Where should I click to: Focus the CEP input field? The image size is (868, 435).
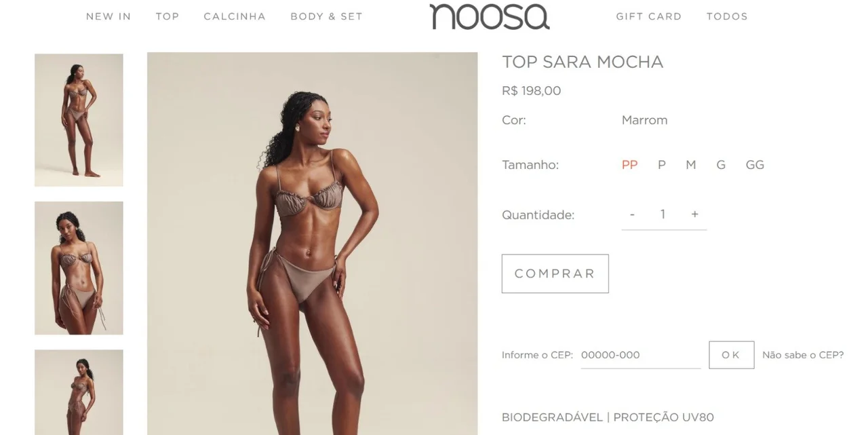[641, 355]
